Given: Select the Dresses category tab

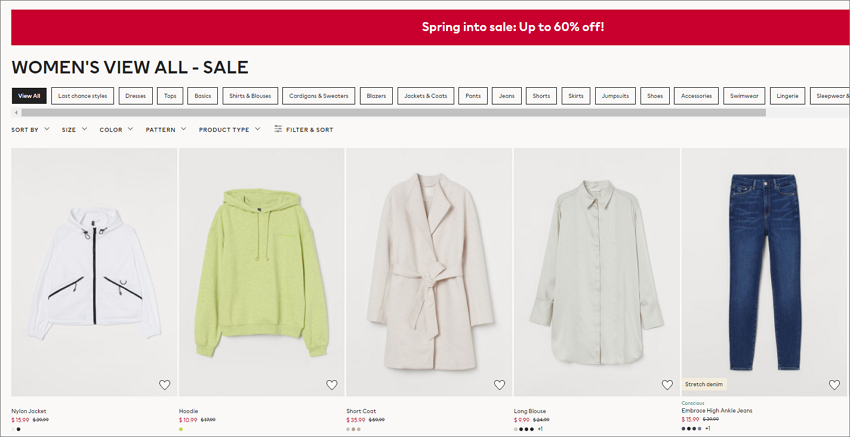Looking at the screenshot, I should pyautogui.click(x=136, y=96).
